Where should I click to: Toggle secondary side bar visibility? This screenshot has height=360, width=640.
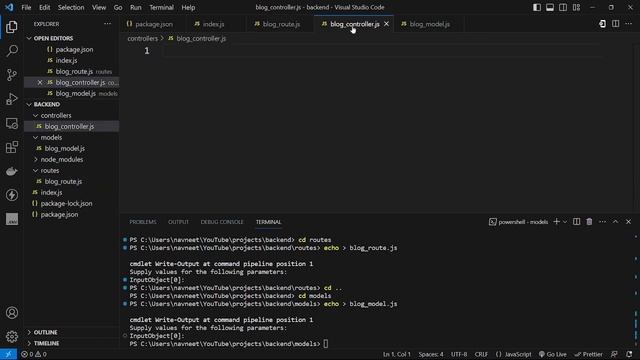(x=563, y=7)
